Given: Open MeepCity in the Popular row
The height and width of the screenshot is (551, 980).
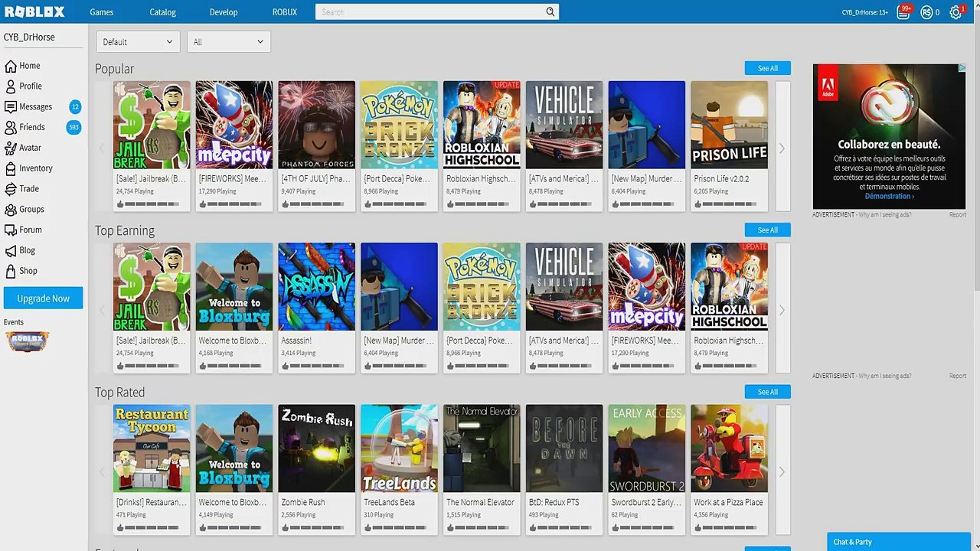Looking at the screenshot, I should coord(234,125).
